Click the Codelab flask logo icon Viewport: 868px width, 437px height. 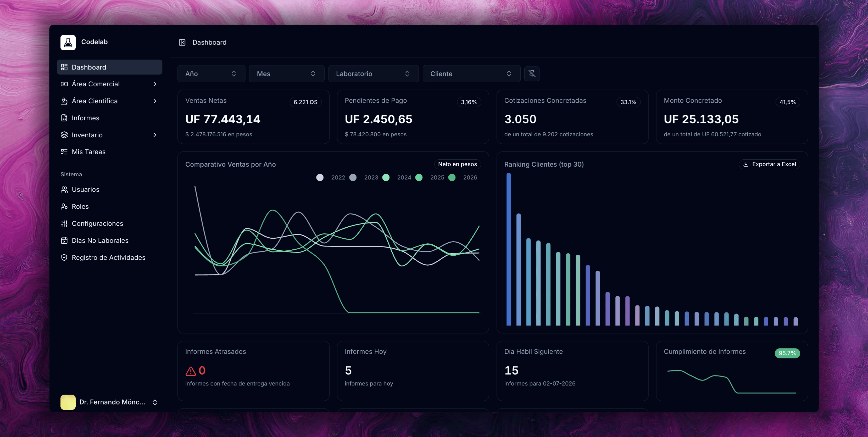(68, 42)
